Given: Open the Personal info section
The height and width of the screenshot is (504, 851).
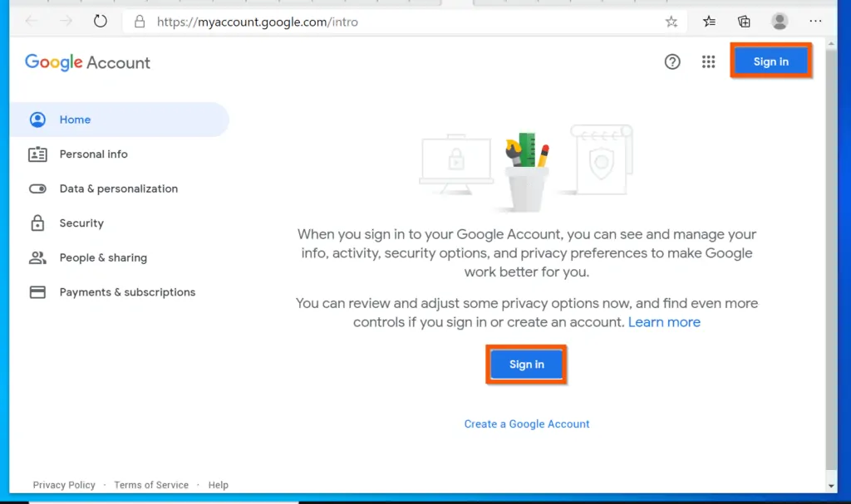Looking at the screenshot, I should (93, 154).
